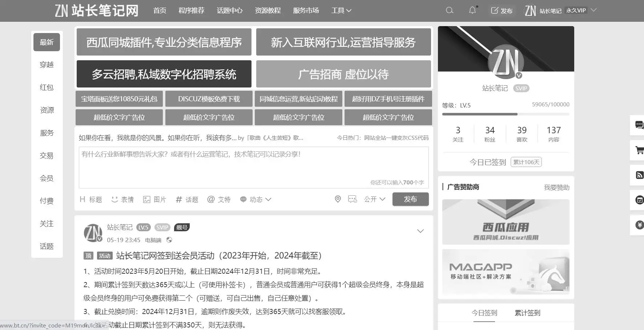Expand the 工具 menu in the navbar
Viewport: 644px width, 330px height.
pyautogui.click(x=341, y=11)
